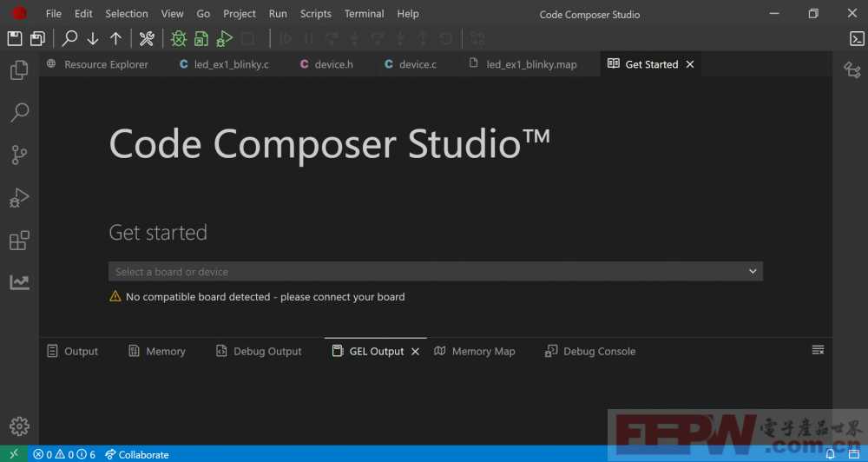The image size is (868, 462).
Task: Open the Debug Output panel tab
Action: tap(259, 351)
